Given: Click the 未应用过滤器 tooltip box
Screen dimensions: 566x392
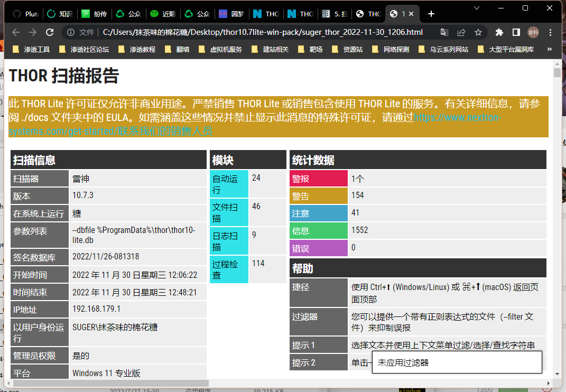Looking at the screenshot, I should [x=457, y=362].
